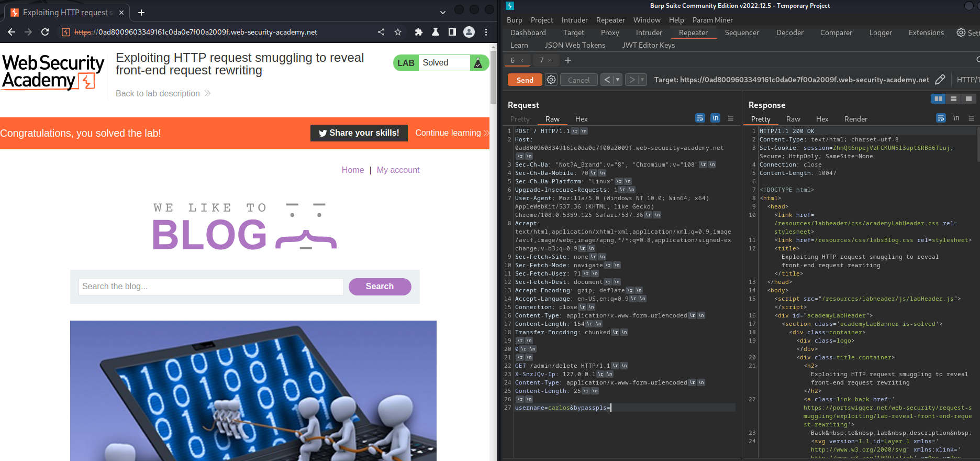Add a new Repeater tab
This screenshot has width=980, height=461.
click(x=568, y=60)
